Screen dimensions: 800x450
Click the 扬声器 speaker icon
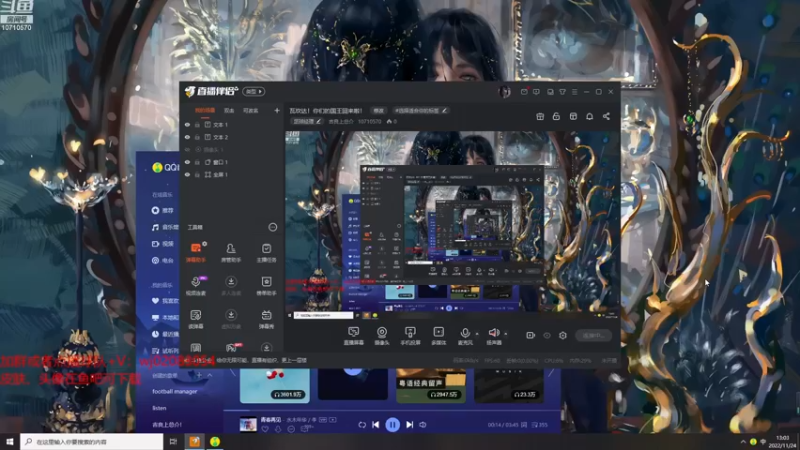[x=493, y=333]
